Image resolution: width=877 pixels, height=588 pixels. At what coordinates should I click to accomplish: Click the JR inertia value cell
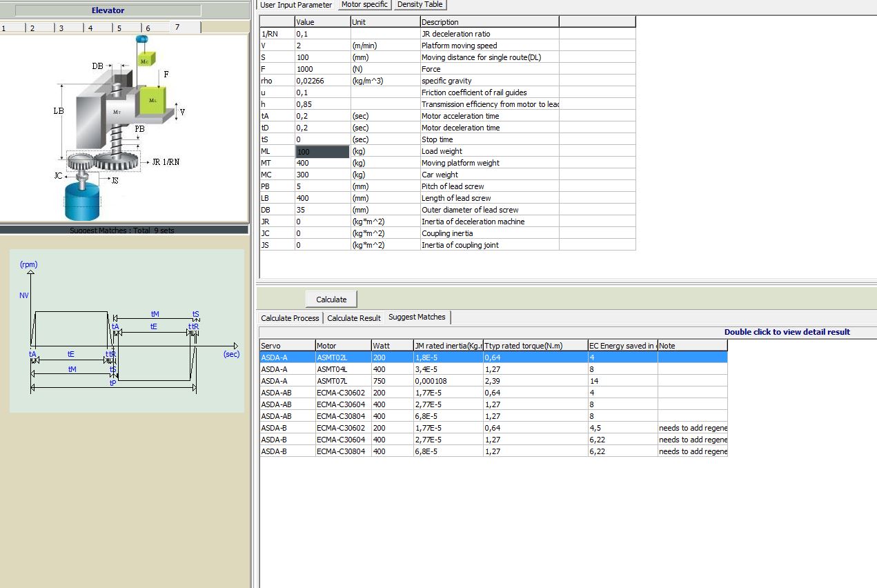(322, 222)
